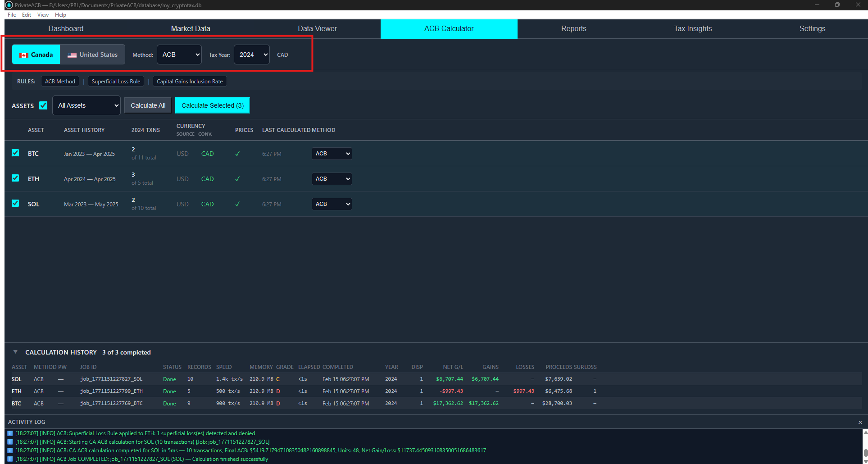Click the info icon on the SOL calculation log line
This screenshot has width=868, height=464.
pos(10,450)
